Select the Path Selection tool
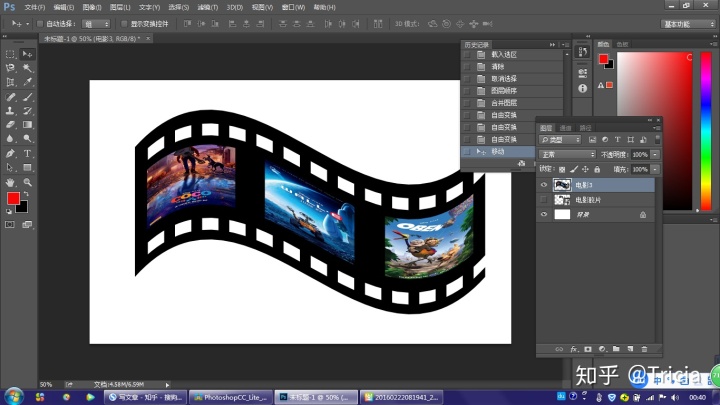The width and height of the screenshot is (720, 405). point(10,168)
